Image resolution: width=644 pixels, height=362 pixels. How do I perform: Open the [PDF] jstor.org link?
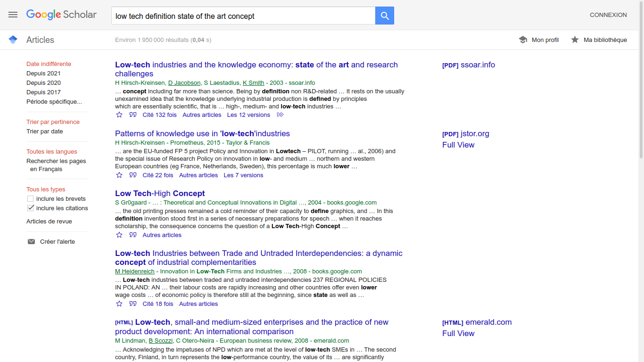pyautogui.click(x=466, y=134)
